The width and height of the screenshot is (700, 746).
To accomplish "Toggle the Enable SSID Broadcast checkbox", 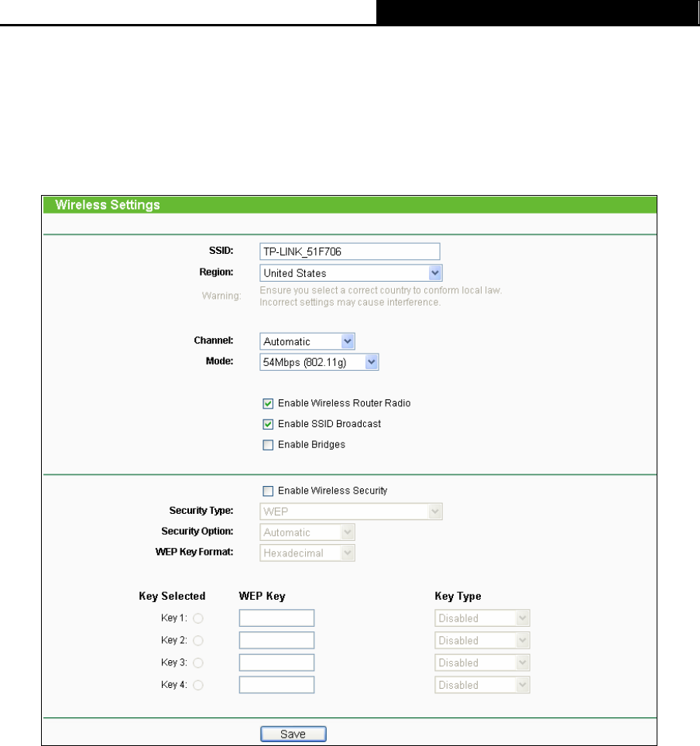I will tap(268, 424).
